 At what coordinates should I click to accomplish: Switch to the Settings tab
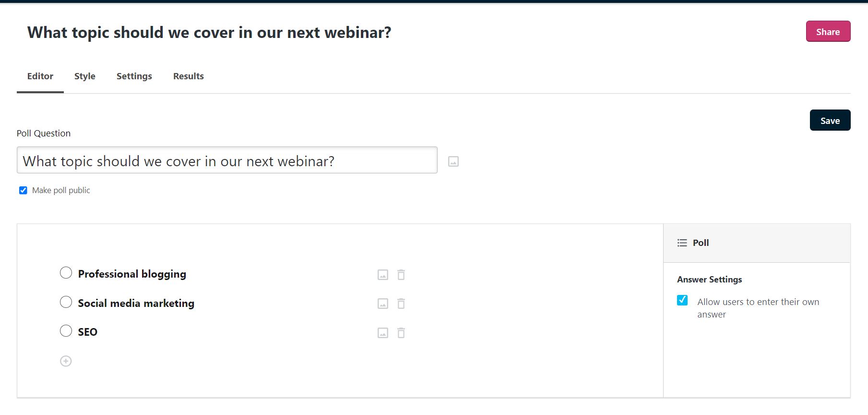134,76
